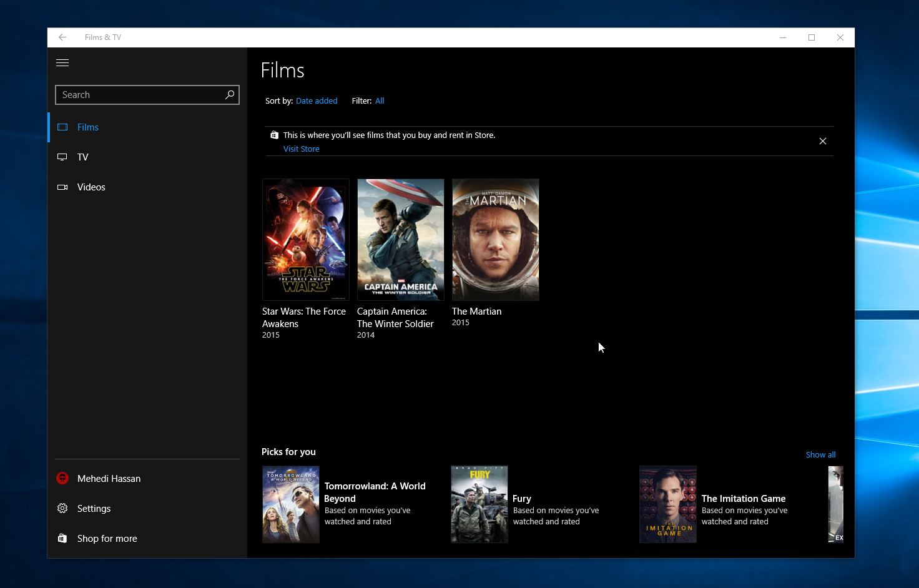Click the 'Films' page heading
The image size is (919, 588).
[282, 70]
